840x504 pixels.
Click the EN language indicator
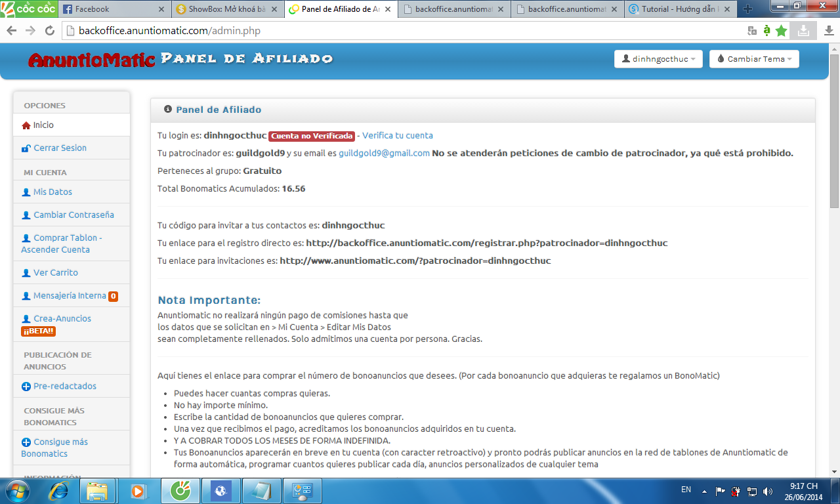pos(686,490)
